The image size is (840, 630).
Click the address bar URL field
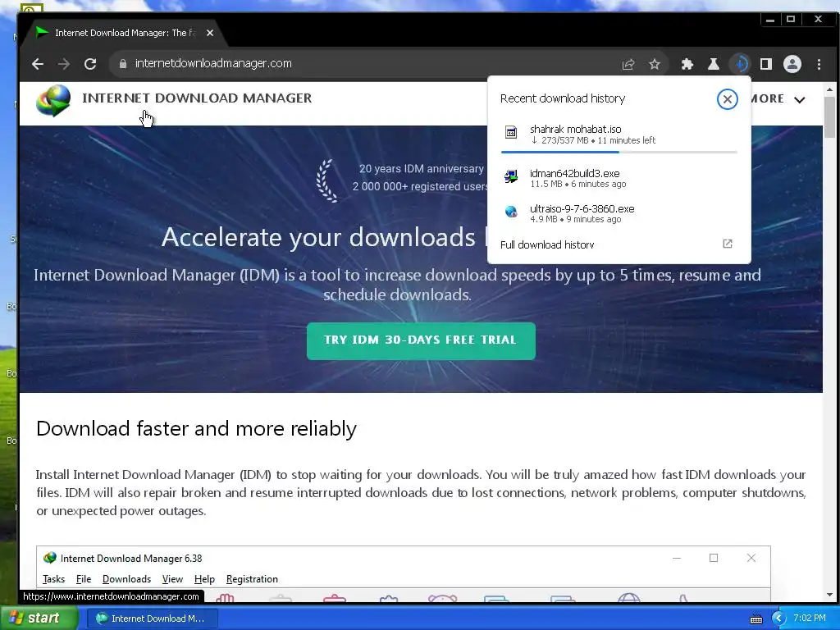370,64
